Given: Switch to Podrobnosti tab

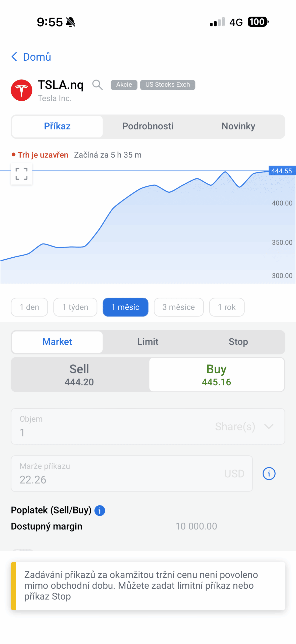Looking at the screenshot, I should pos(148,126).
